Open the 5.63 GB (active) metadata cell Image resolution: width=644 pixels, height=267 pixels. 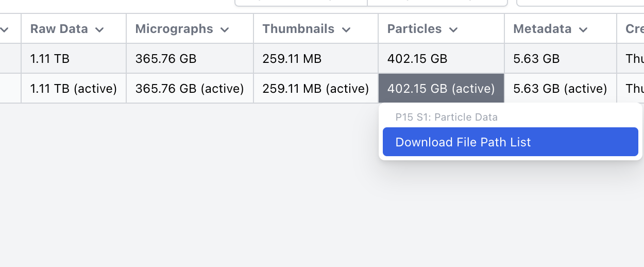(560, 89)
